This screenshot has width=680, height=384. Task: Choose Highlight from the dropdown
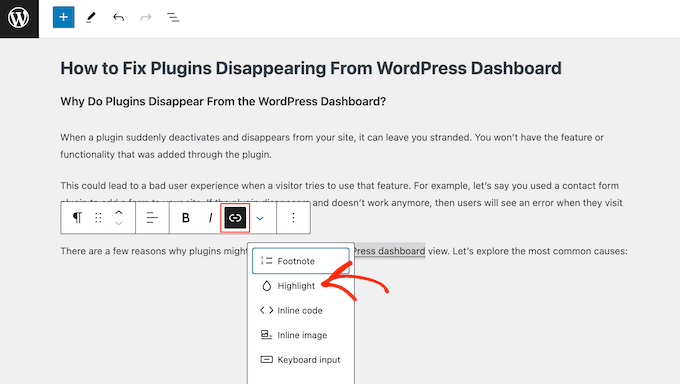[301, 286]
